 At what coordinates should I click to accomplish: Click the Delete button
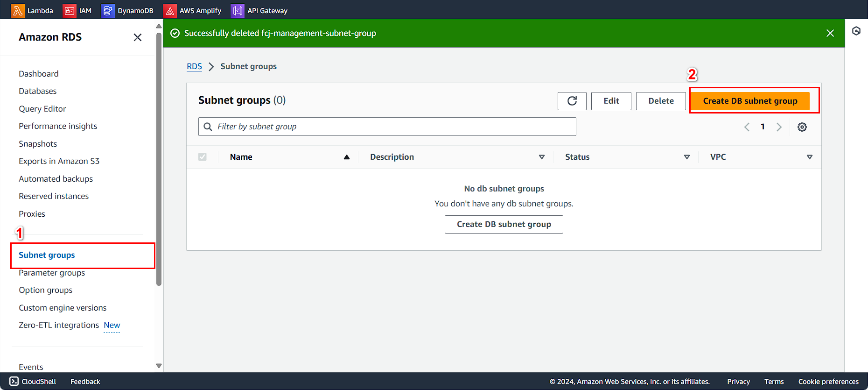point(661,101)
